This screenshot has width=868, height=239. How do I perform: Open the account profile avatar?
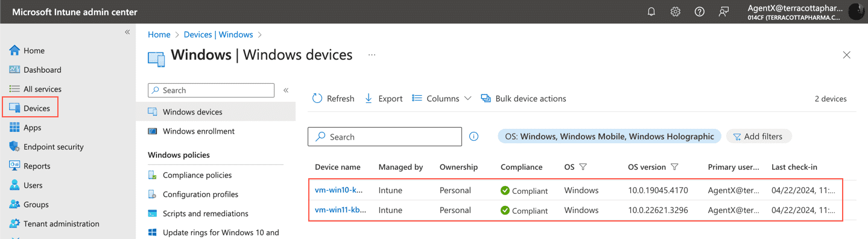[857, 12]
